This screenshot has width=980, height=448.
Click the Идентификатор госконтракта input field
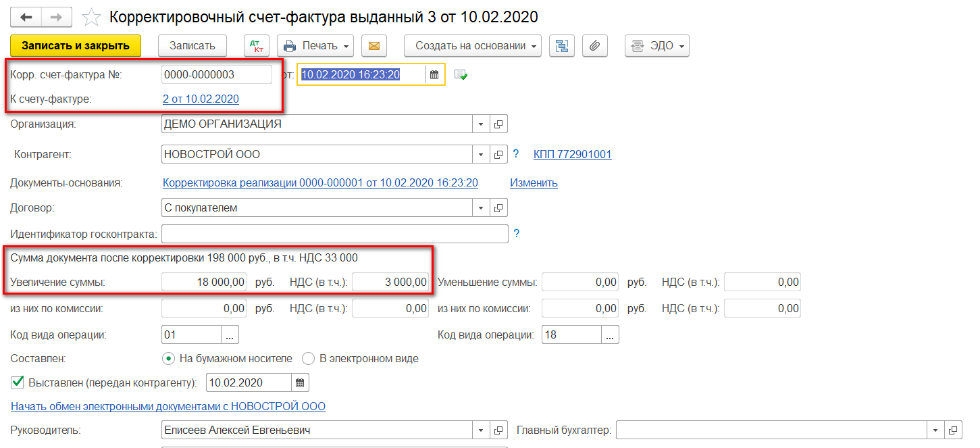(x=334, y=234)
